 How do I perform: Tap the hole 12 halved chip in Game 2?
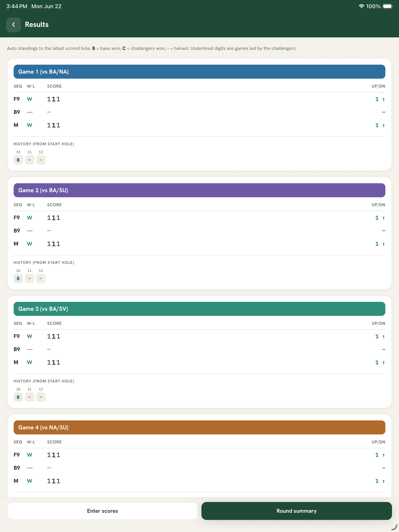point(41,278)
